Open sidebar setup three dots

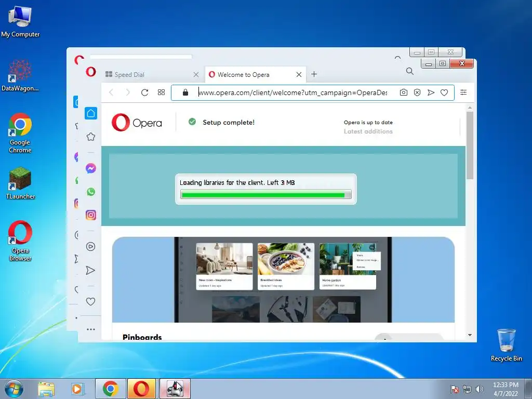click(90, 329)
